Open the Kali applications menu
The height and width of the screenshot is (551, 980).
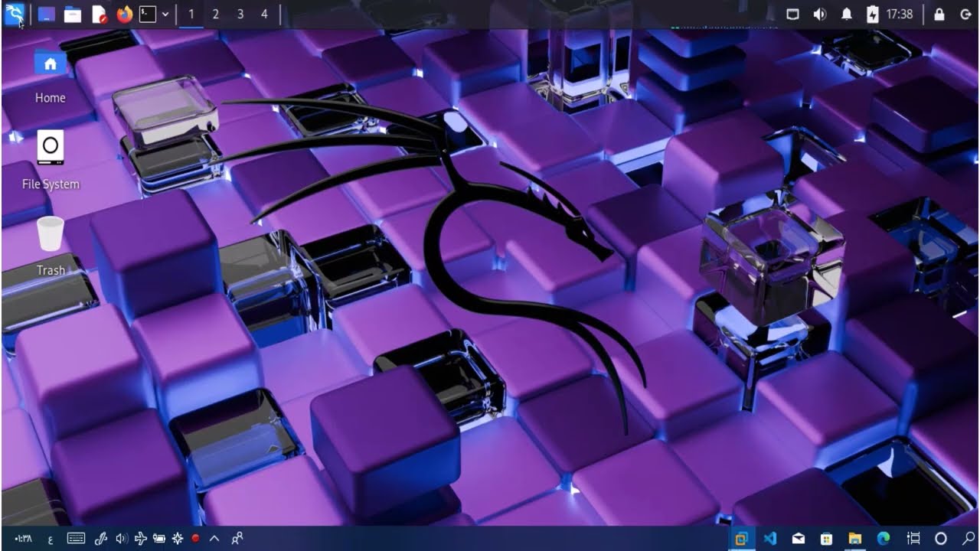[15, 14]
